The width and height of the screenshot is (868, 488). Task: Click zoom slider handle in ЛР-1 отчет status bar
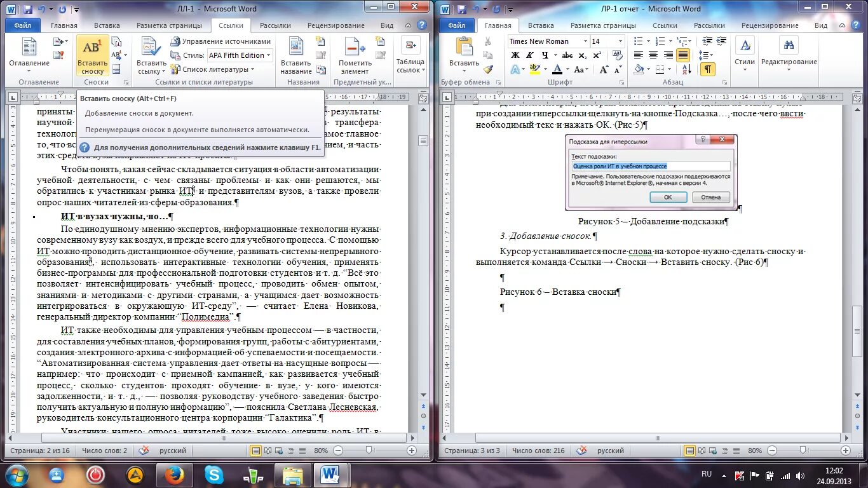point(803,451)
